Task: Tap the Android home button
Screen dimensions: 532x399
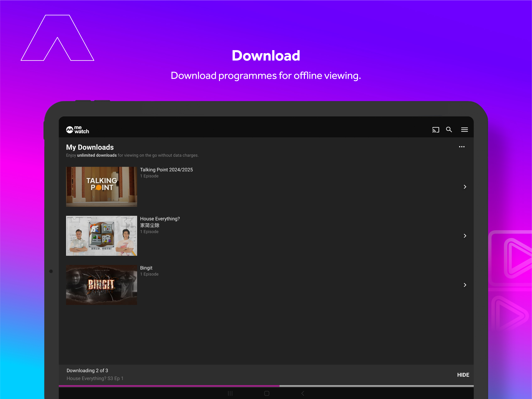Action: pos(267,393)
